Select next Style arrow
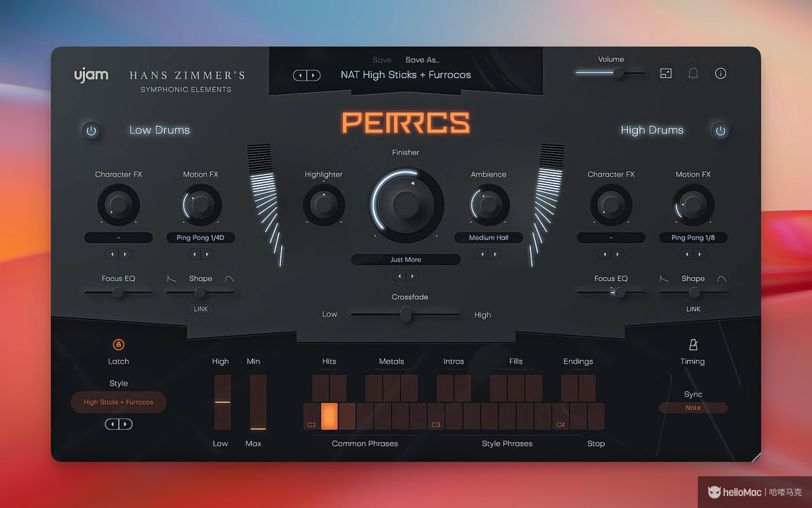This screenshot has width=812, height=508. [x=126, y=424]
